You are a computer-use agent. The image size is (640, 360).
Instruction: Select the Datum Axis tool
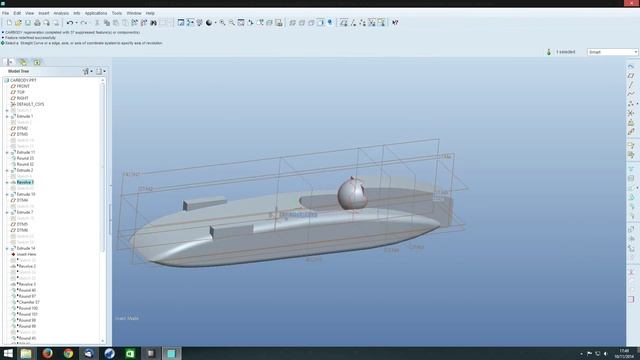point(631,85)
